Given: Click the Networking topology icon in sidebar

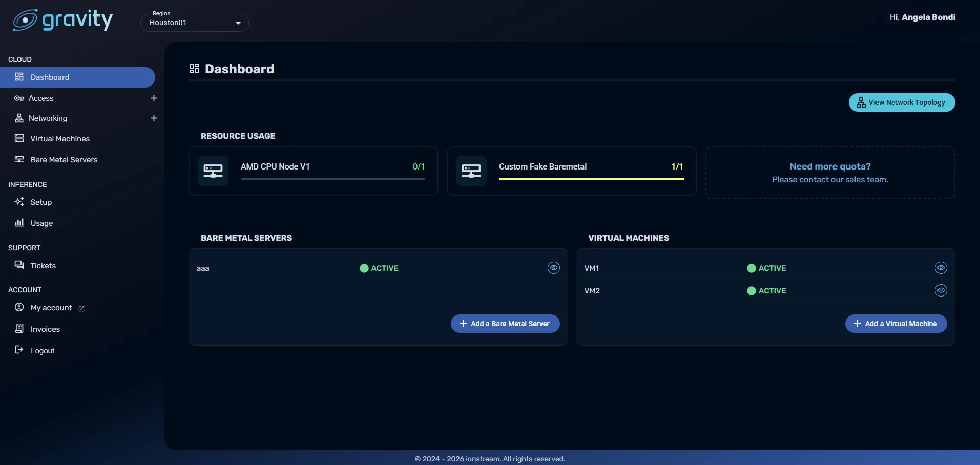Looking at the screenshot, I should coord(19,118).
